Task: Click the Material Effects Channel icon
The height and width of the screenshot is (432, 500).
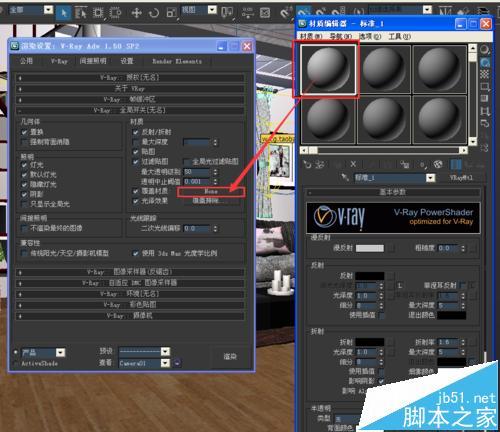Action: pyautogui.click(x=423, y=164)
